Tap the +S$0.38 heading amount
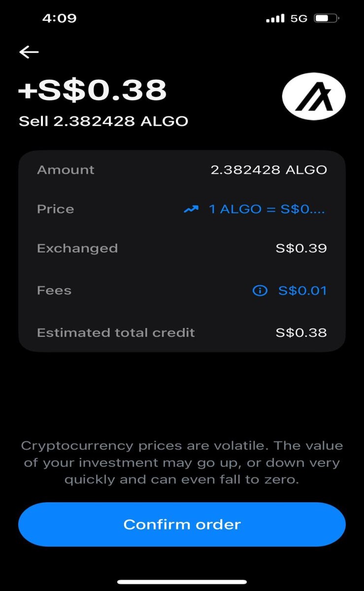This screenshot has width=364, height=591. pyautogui.click(x=93, y=90)
